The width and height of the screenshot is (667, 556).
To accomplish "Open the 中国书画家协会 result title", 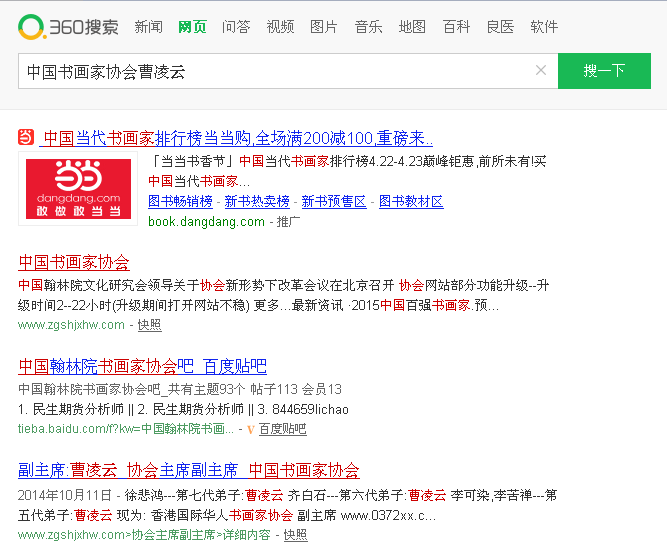I will coord(74,263).
